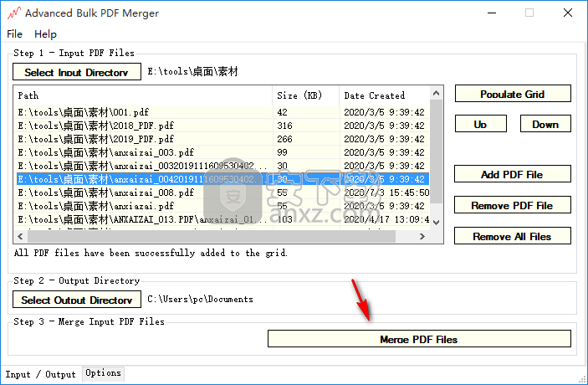Click Select Output Directory button
588x385 pixels.
(x=77, y=300)
